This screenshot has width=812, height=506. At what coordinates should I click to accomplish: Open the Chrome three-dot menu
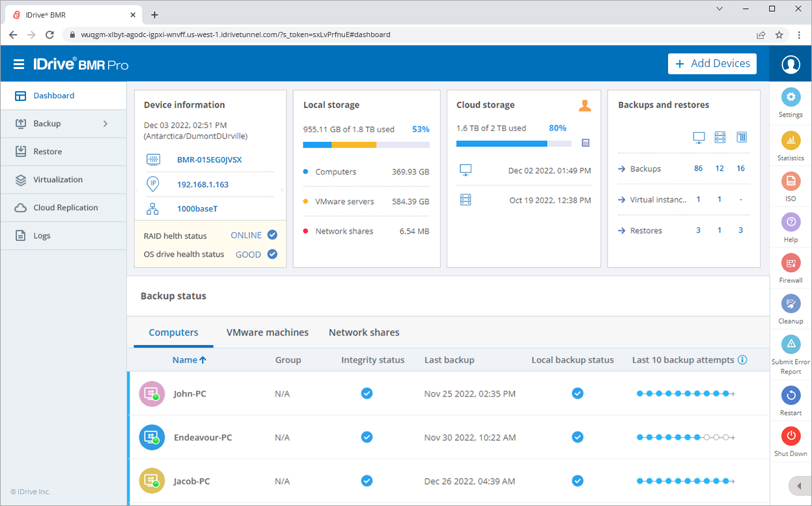(799, 35)
